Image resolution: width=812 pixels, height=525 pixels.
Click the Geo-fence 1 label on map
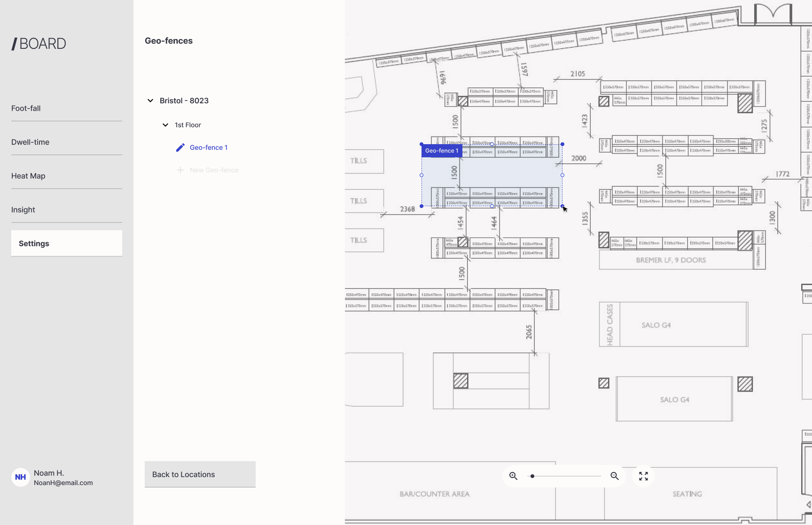coord(442,151)
